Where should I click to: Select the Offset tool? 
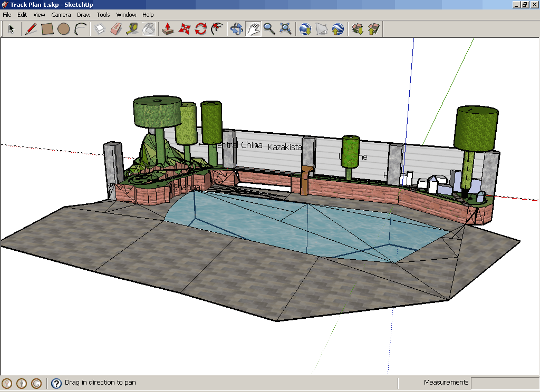[x=217, y=29]
